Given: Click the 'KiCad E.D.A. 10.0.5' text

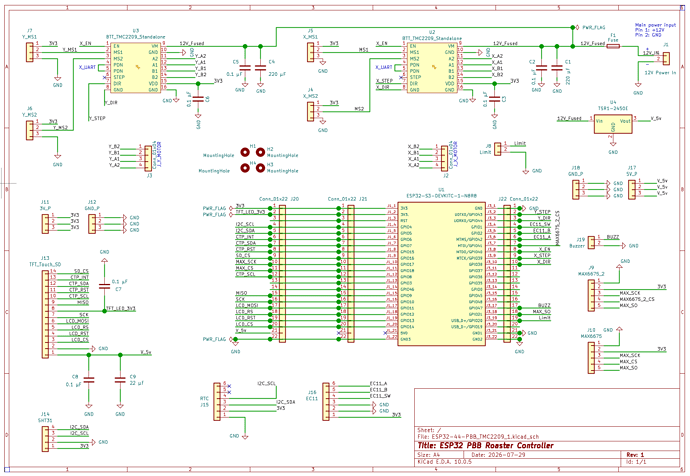Looking at the screenshot, I should pyautogui.click(x=444, y=462).
